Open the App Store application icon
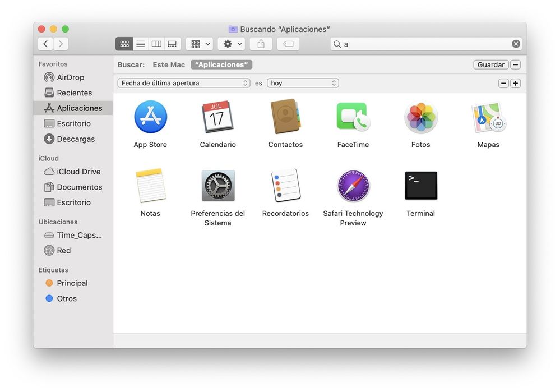This screenshot has height=392, width=560. 150,117
